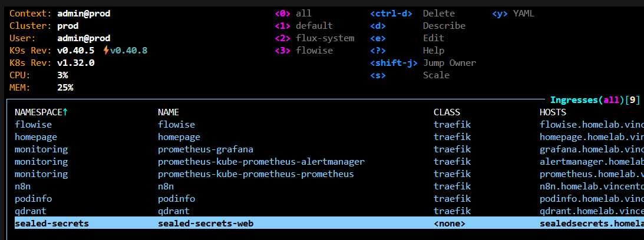This screenshot has width=644, height=240.
Task: Sort by the NAME column header
Action: pyautogui.click(x=169, y=112)
